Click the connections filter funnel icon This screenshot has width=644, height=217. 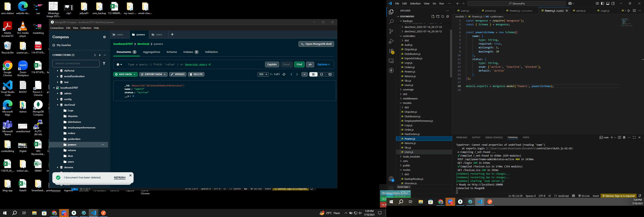click(104, 63)
